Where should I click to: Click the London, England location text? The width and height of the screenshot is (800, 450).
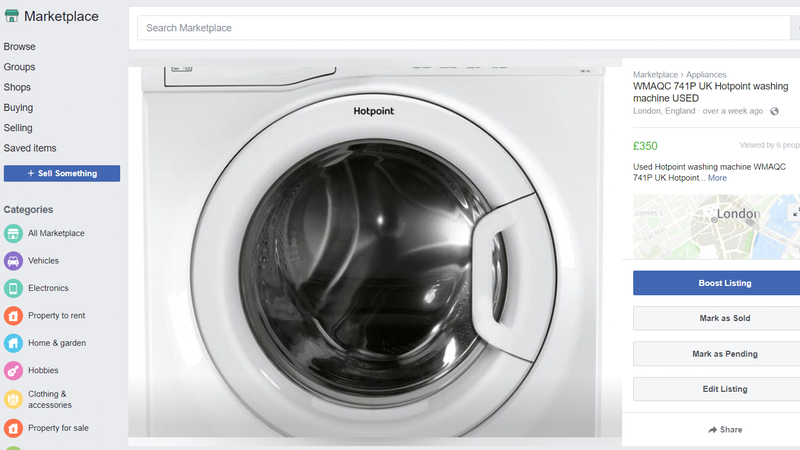click(x=664, y=111)
